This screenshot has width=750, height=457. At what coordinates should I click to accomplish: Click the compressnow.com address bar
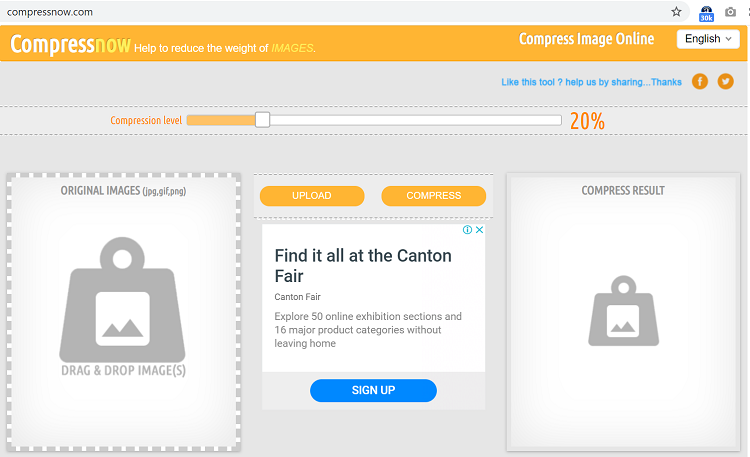pyautogui.click(x=335, y=12)
